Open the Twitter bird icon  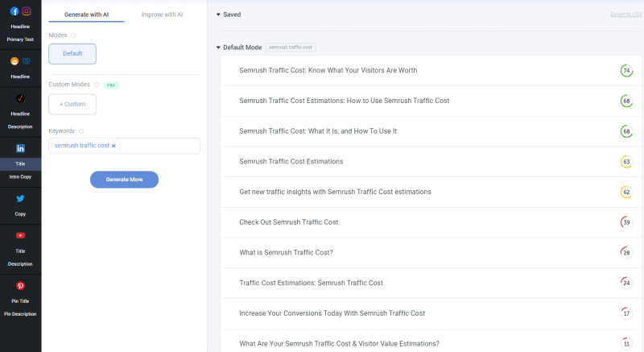[x=20, y=199]
